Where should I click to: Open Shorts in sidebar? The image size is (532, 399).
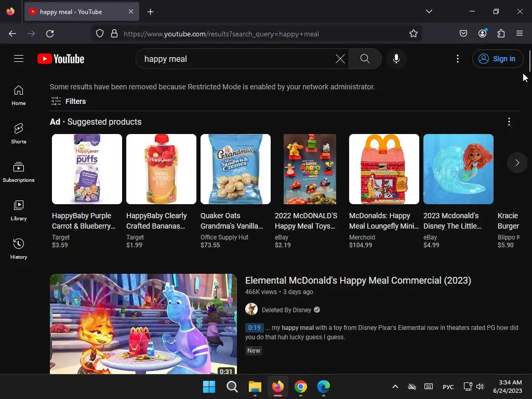[x=19, y=134]
